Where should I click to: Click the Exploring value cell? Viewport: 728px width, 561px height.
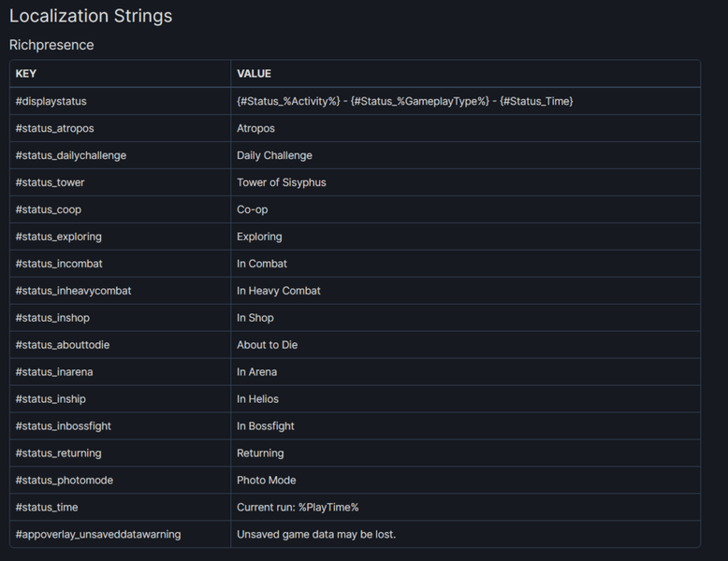[x=259, y=237]
